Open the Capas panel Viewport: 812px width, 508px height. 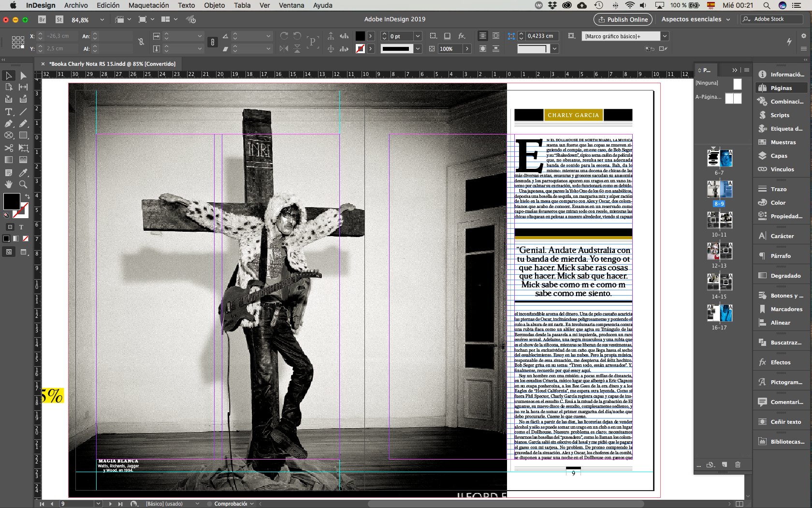tap(779, 156)
